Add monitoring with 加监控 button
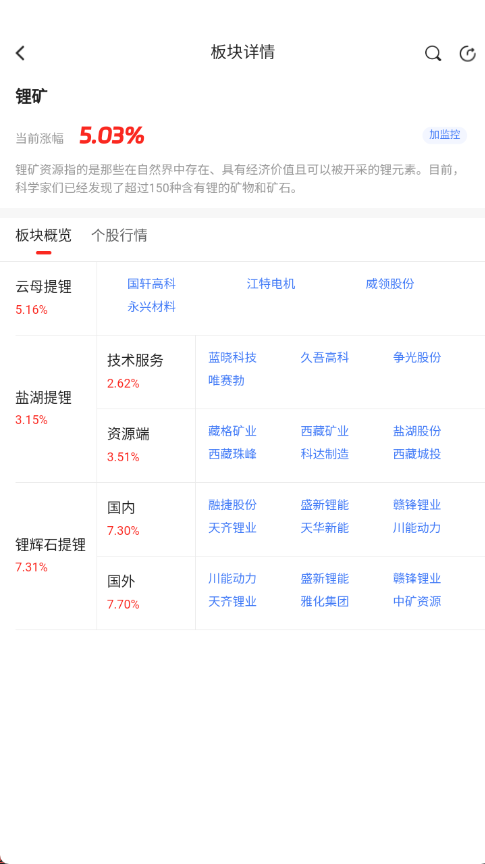 click(445, 135)
